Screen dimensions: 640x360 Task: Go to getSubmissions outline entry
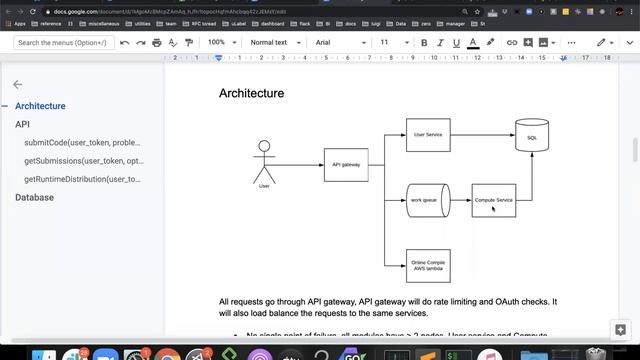(84, 161)
